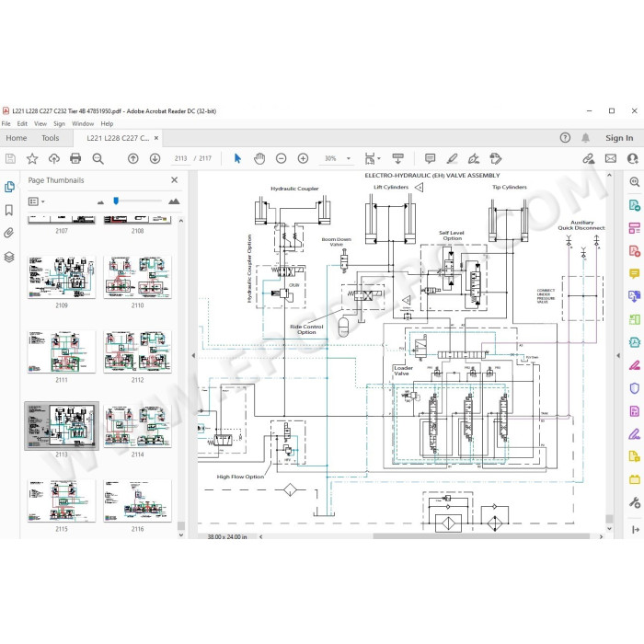Open the Window menu

point(83,123)
